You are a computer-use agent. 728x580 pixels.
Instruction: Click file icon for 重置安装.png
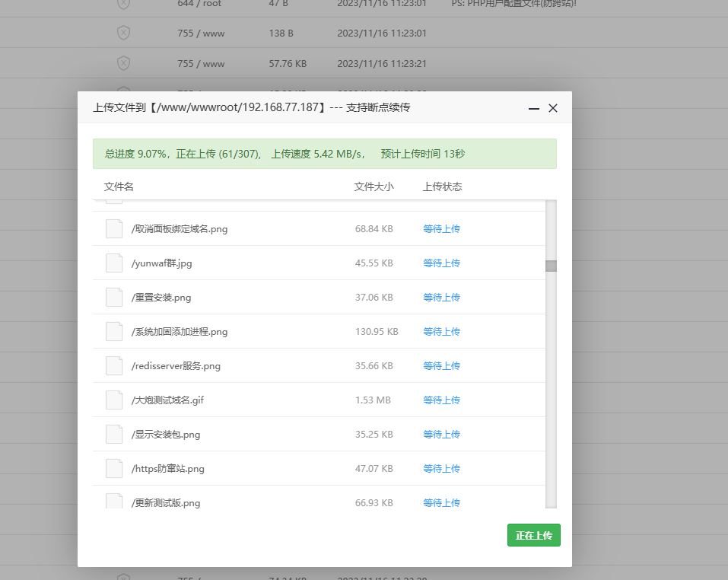pyautogui.click(x=114, y=297)
